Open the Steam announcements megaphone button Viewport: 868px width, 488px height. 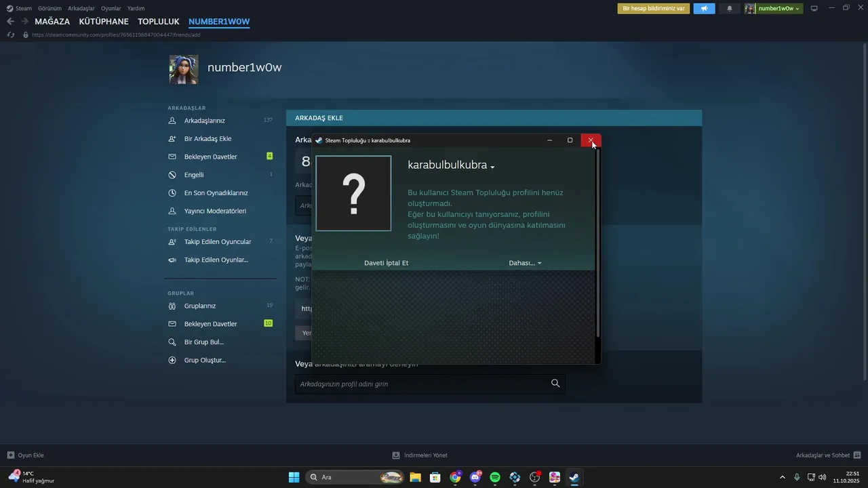coord(704,8)
